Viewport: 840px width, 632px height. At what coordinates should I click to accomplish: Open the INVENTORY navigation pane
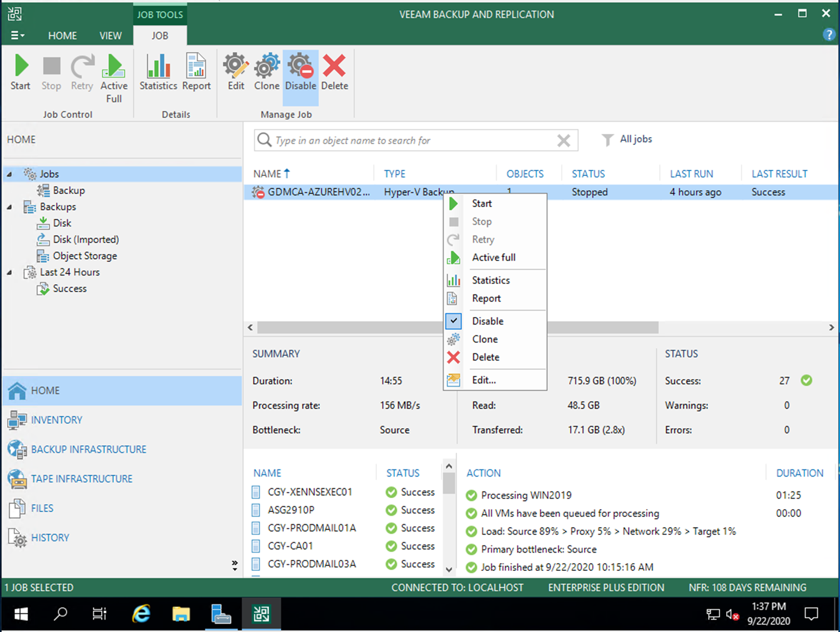[x=122, y=420]
